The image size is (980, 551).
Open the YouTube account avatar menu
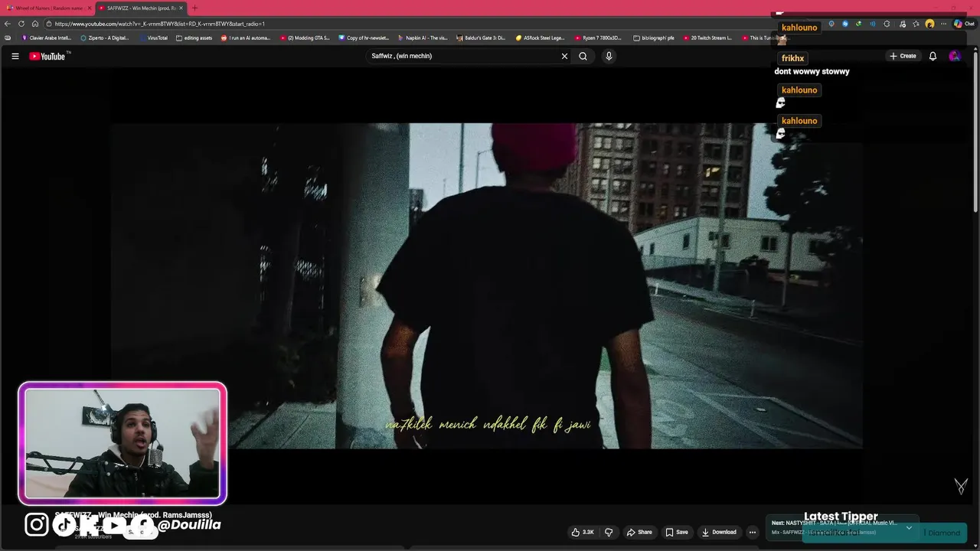click(954, 56)
